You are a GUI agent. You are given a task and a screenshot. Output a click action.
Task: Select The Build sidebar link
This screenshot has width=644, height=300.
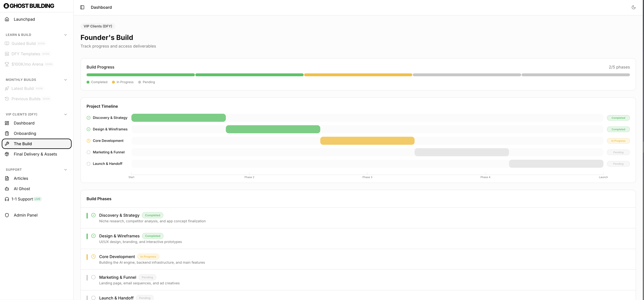click(23, 144)
